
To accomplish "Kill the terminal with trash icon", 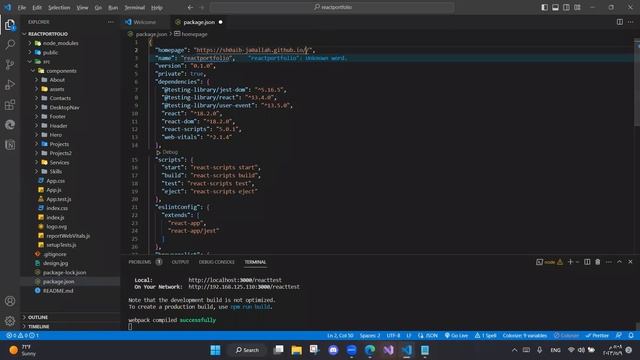I will click(598, 262).
